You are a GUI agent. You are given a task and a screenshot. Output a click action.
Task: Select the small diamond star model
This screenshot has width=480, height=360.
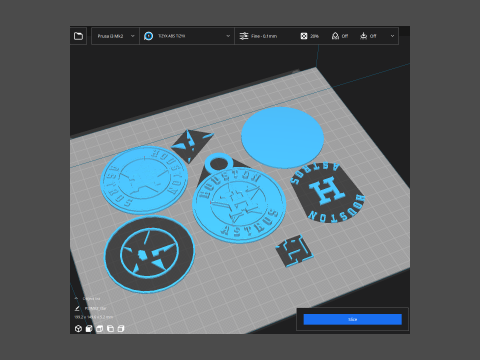click(192, 145)
